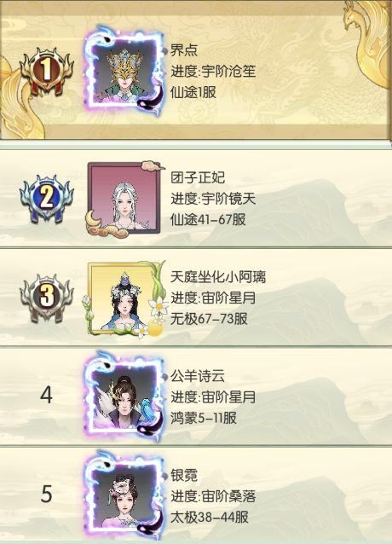The width and height of the screenshot is (392, 544).
Task: Click the silver rank 3 medal badge
Action: click(x=47, y=298)
